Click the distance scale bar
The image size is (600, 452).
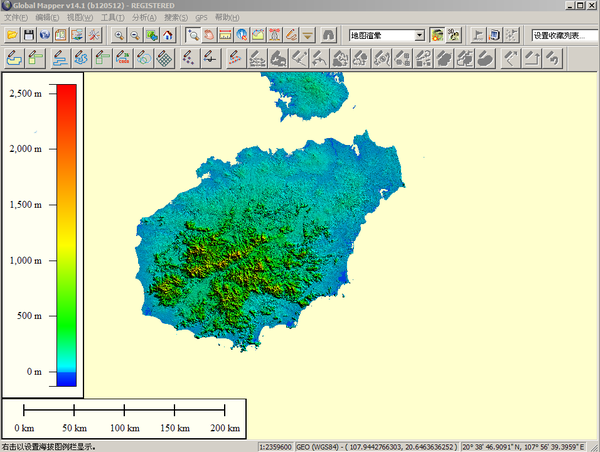click(124, 410)
